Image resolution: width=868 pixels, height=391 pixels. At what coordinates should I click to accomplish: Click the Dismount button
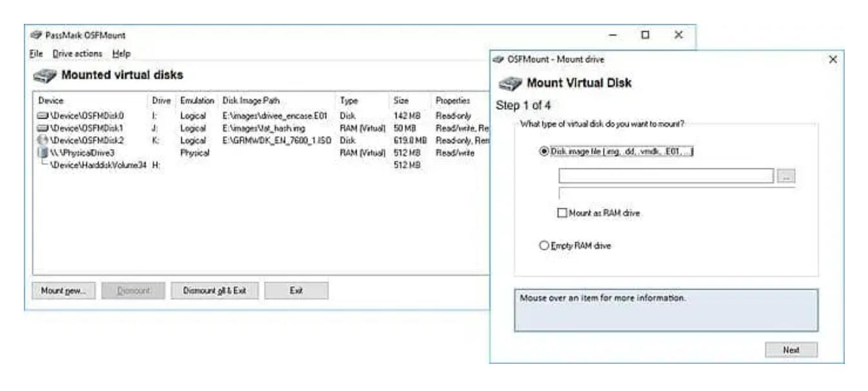132,291
